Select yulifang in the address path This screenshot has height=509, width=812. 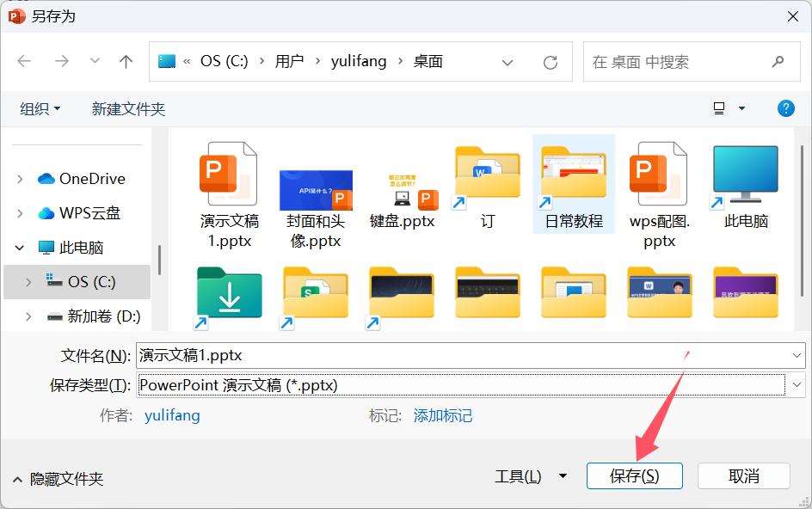[x=359, y=61]
